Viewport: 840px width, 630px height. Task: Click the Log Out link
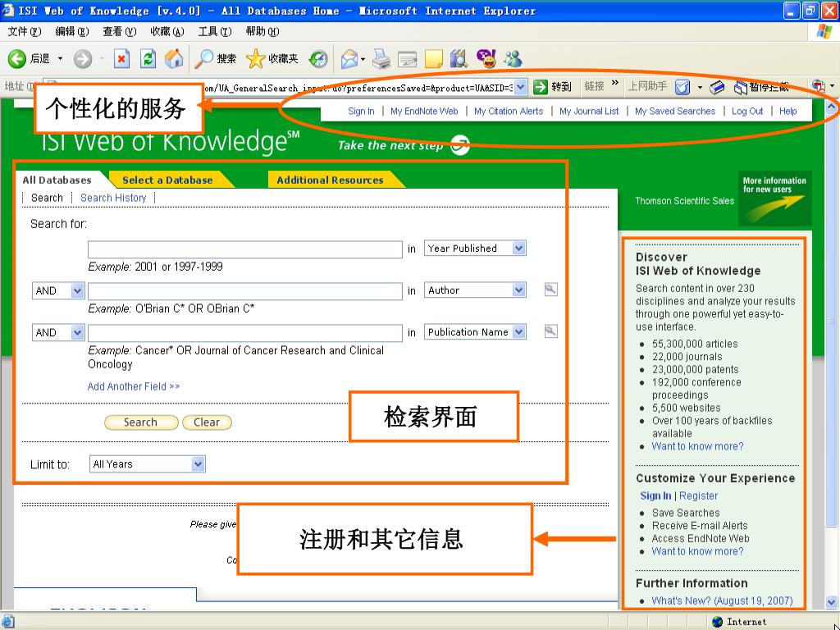point(747,111)
